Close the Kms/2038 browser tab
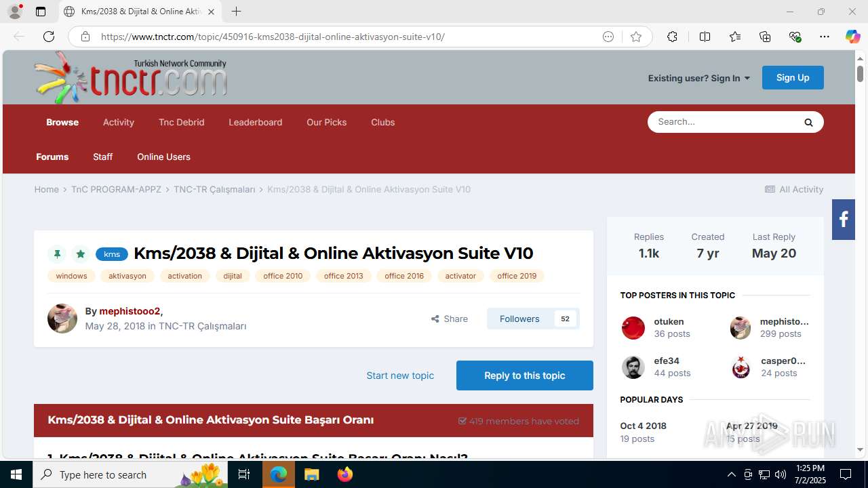Image resolution: width=868 pixels, height=488 pixels. (211, 12)
